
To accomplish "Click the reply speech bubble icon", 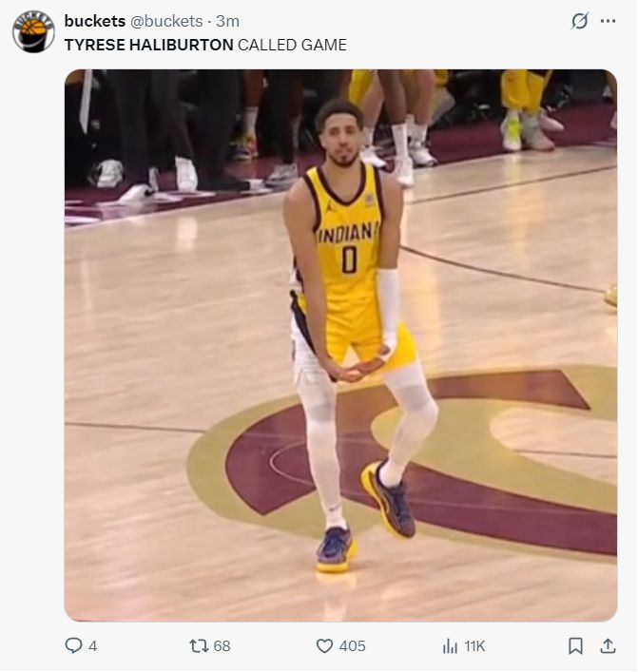I will tap(73, 645).
